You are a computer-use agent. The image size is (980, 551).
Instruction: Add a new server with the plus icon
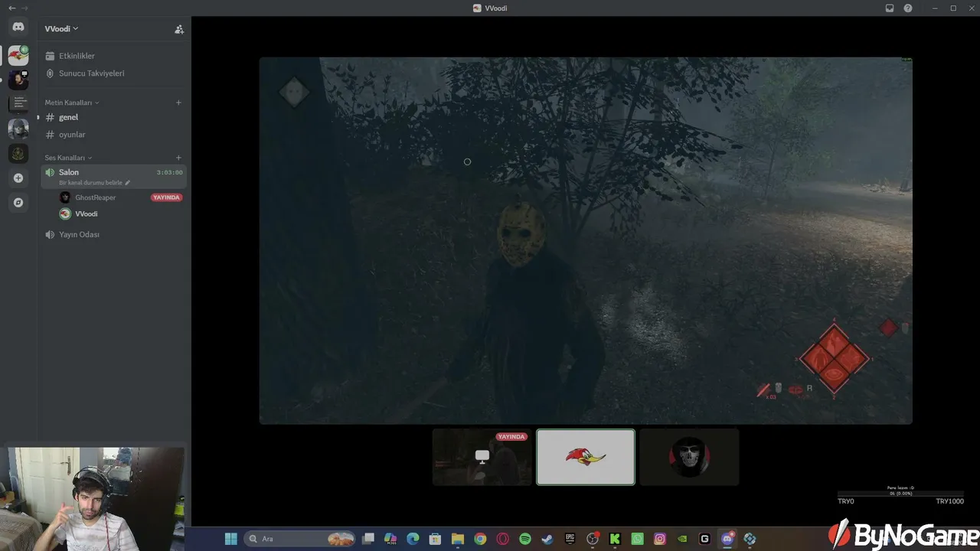point(18,178)
